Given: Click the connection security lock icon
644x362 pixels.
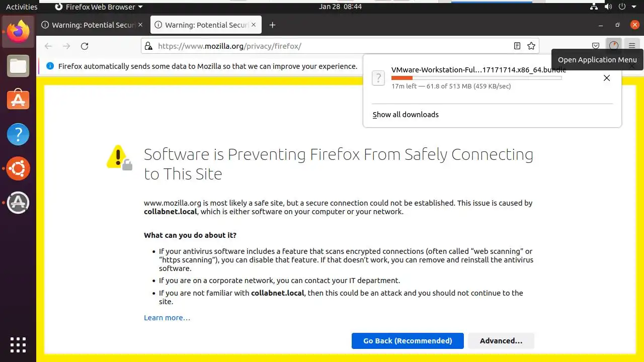Looking at the screenshot, I should point(148,46).
